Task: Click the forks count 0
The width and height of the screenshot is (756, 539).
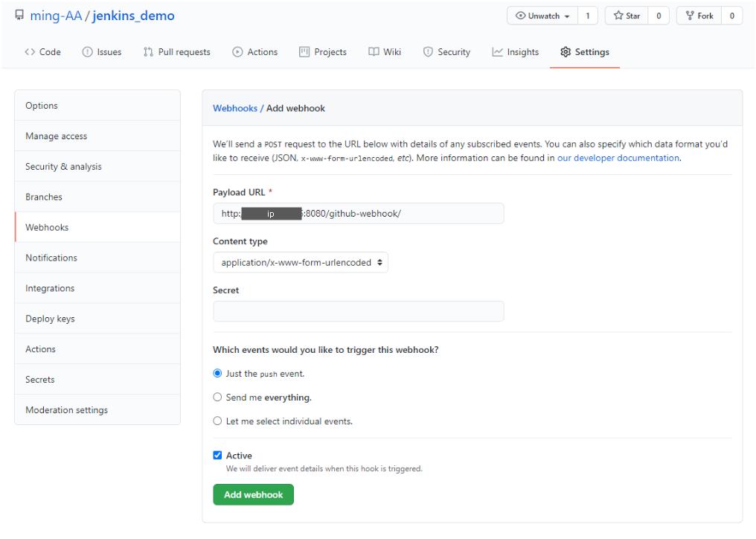Action: click(732, 16)
